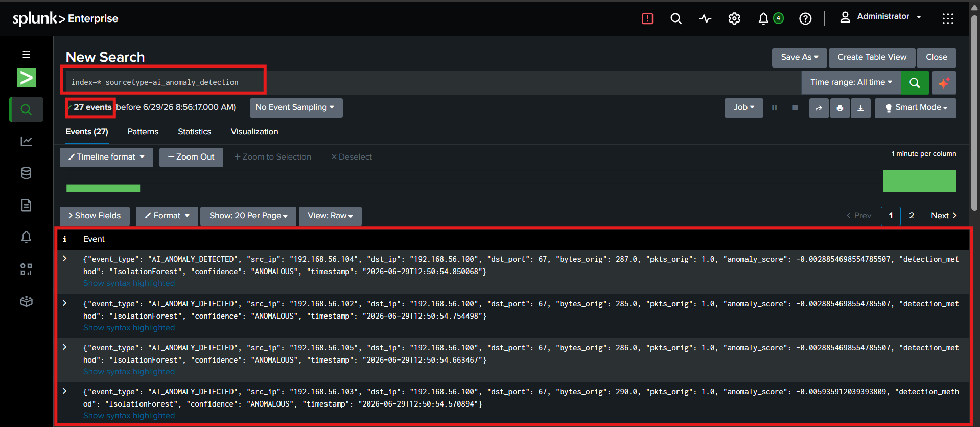Screen dimensions: 980x427
Task: Open the help question mark icon
Action: 805,19
